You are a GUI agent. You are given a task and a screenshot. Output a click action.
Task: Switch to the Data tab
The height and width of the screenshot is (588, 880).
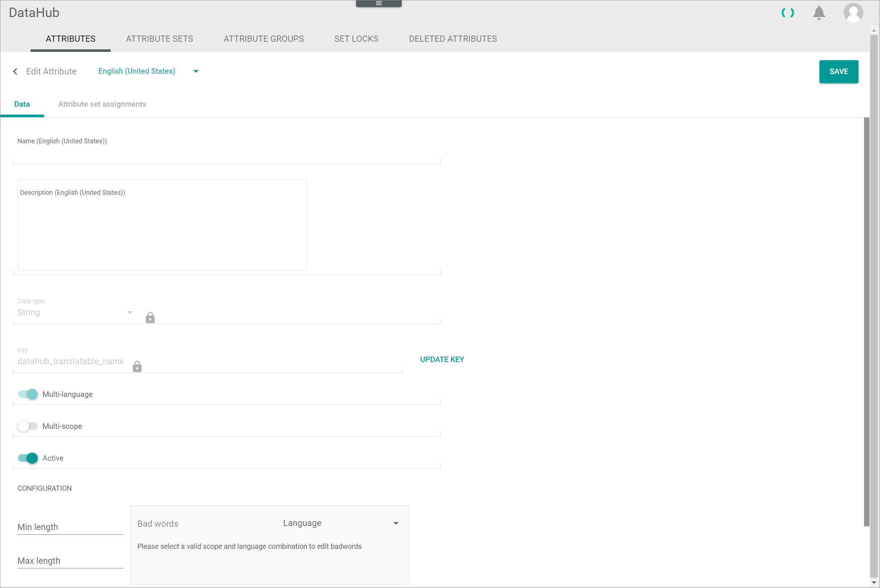tap(22, 104)
